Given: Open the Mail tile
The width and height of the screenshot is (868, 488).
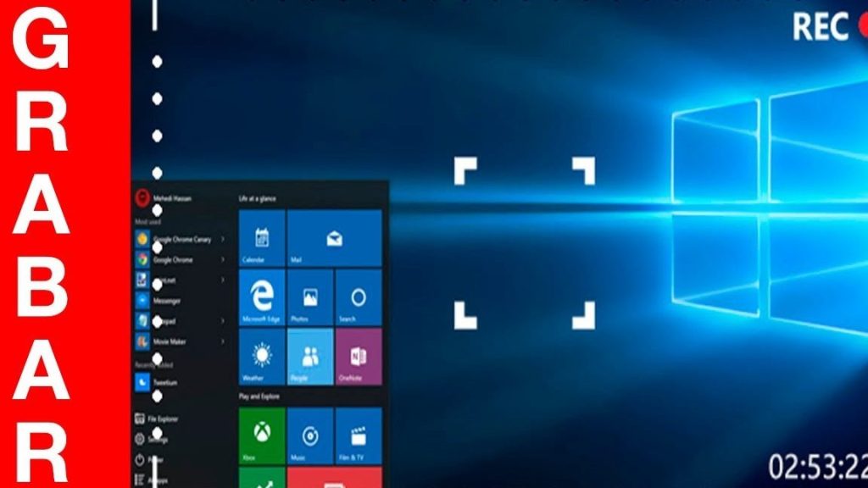Looking at the screenshot, I should click(x=334, y=238).
